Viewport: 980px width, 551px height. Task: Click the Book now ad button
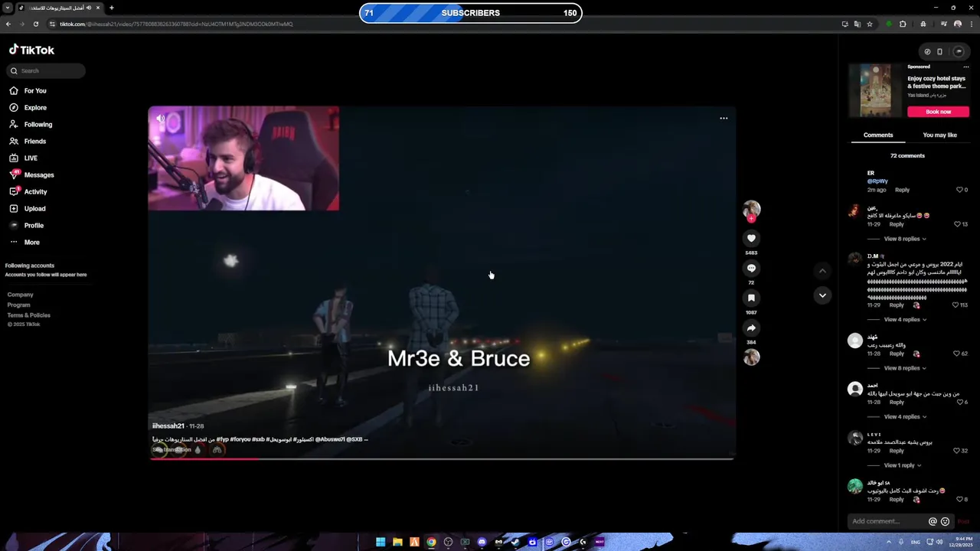click(x=938, y=112)
